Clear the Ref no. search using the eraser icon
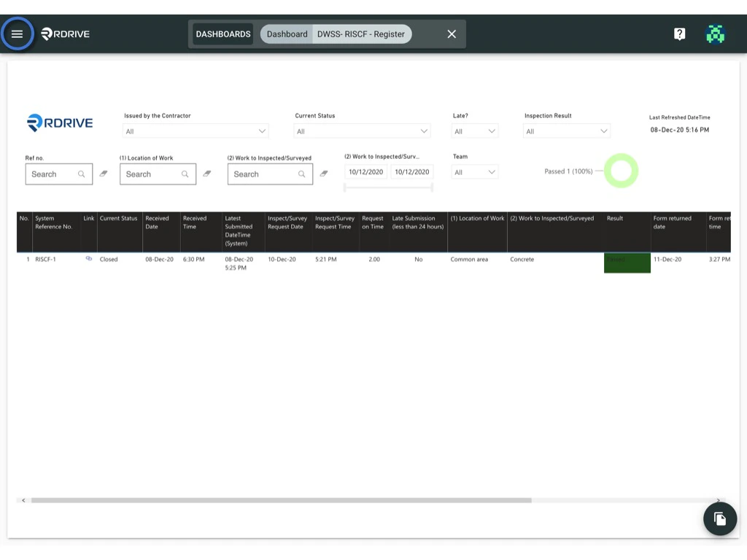747x560 pixels. coord(103,174)
